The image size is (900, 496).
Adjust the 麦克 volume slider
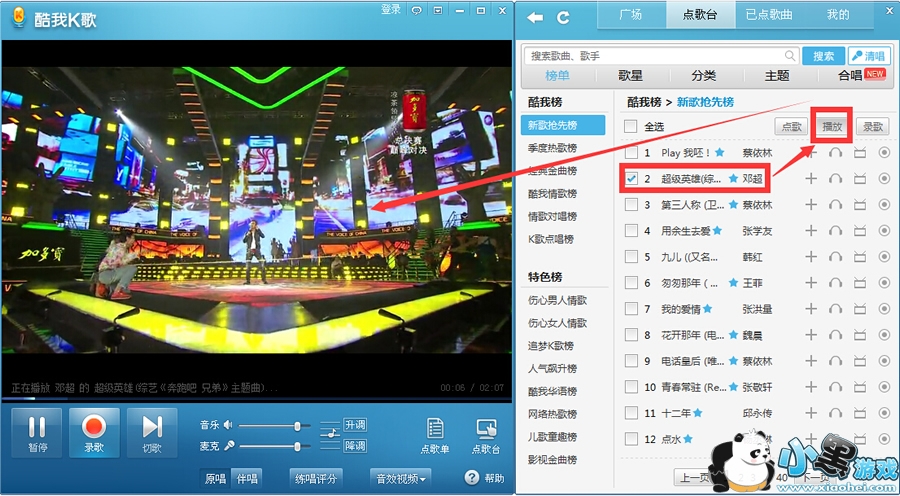(274, 446)
